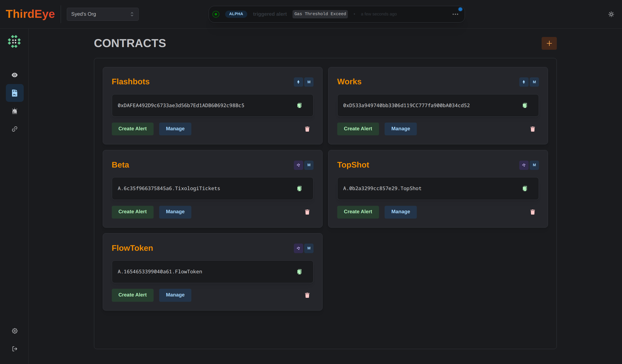The height and width of the screenshot is (364, 622).
Task: Click Create Alert for Beta contract
Action: coord(132,212)
